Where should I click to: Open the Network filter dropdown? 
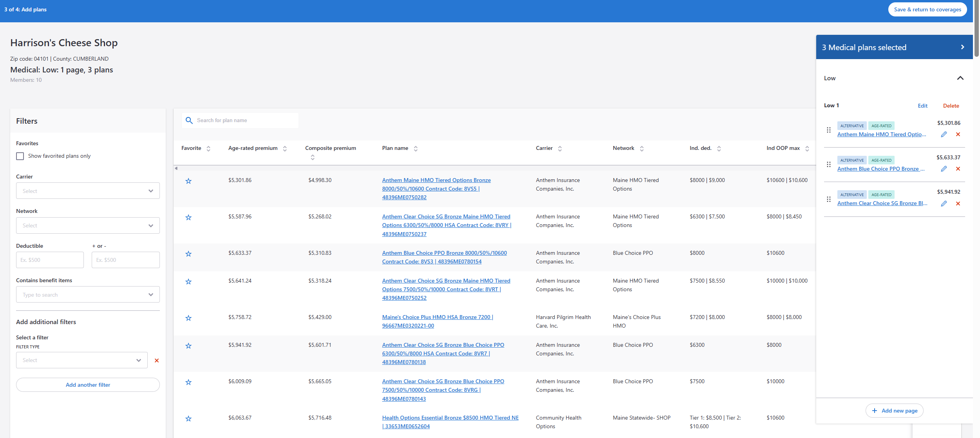click(x=88, y=225)
